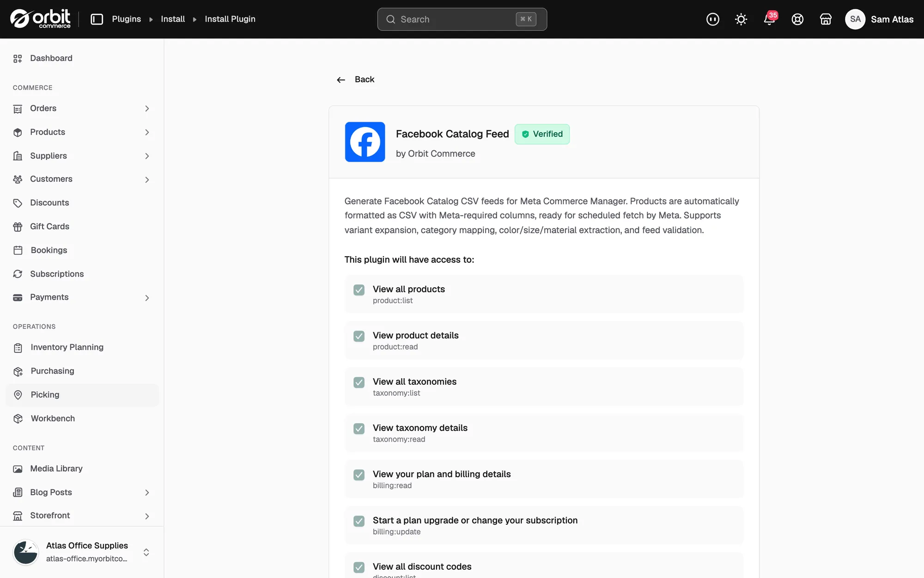Focus the Search field
The height and width of the screenshot is (578, 924).
pos(462,19)
